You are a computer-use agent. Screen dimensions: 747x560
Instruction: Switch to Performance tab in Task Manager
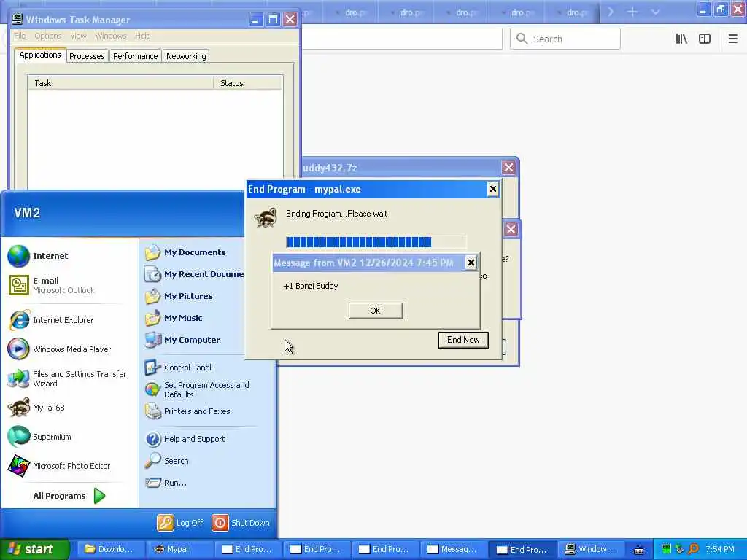[x=135, y=56]
